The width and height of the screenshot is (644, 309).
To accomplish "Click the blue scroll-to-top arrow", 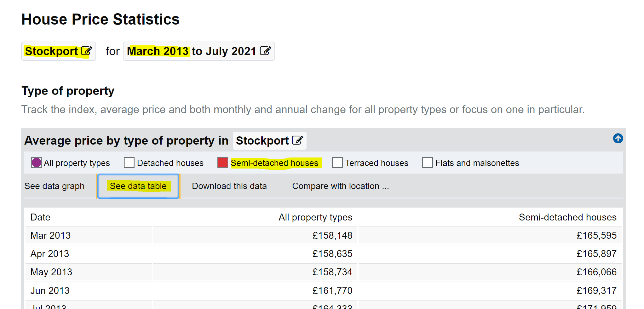I will click(x=618, y=139).
